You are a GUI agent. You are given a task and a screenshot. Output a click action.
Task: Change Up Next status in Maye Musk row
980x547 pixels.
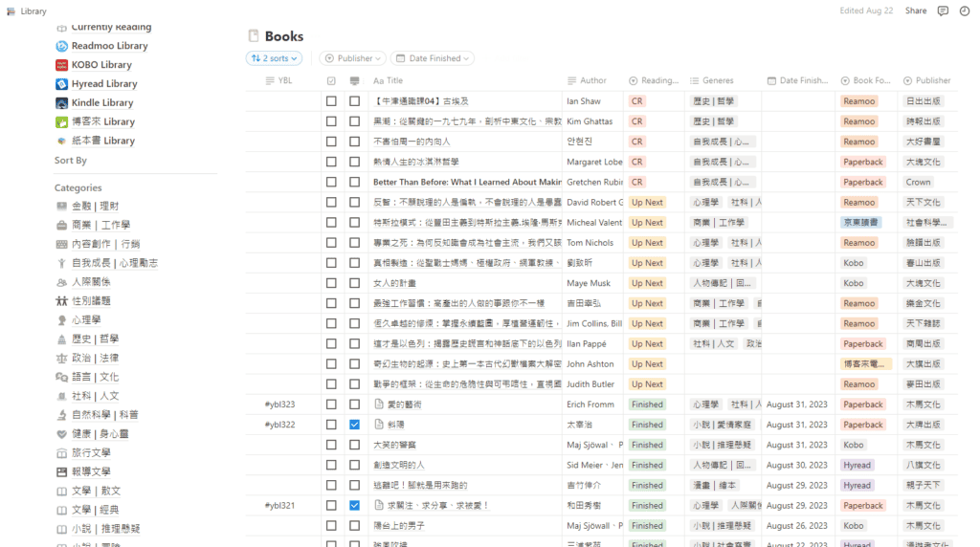pos(647,283)
